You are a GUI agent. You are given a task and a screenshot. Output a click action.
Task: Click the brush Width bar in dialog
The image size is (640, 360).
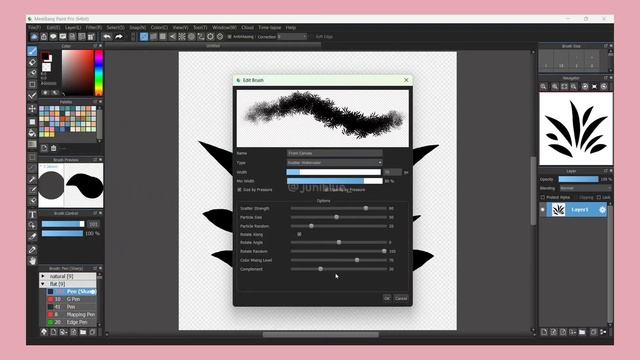334,172
